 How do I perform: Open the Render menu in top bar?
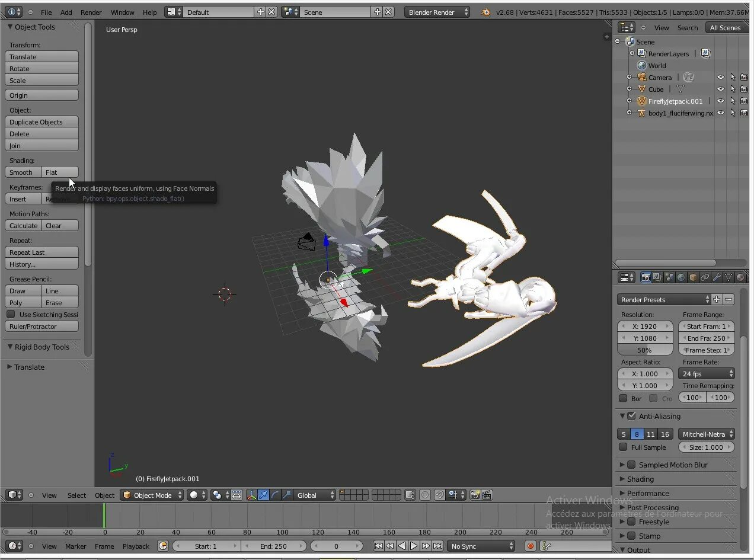click(x=91, y=12)
